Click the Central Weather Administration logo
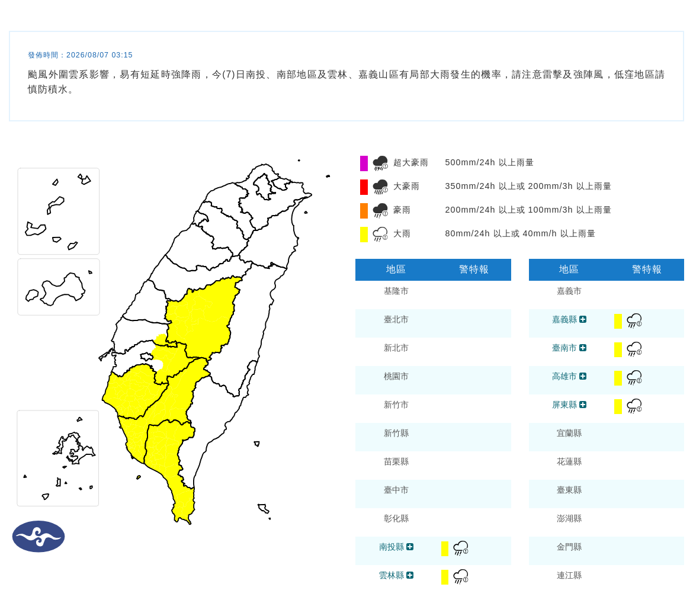This screenshot has width=693, height=616. pos(38,537)
